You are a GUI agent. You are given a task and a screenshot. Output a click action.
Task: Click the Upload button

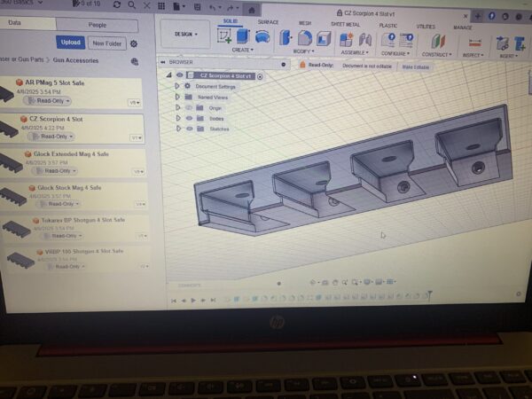click(70, 43)
